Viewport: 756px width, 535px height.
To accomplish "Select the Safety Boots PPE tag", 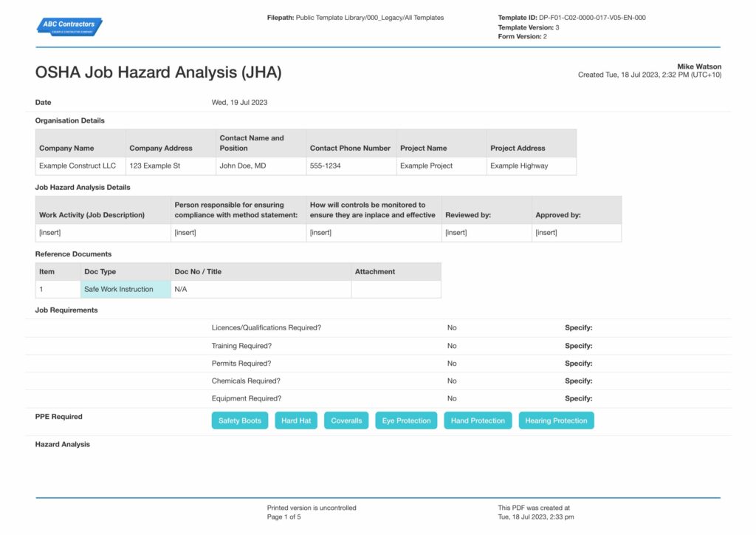I will click(x=240, y=420).
